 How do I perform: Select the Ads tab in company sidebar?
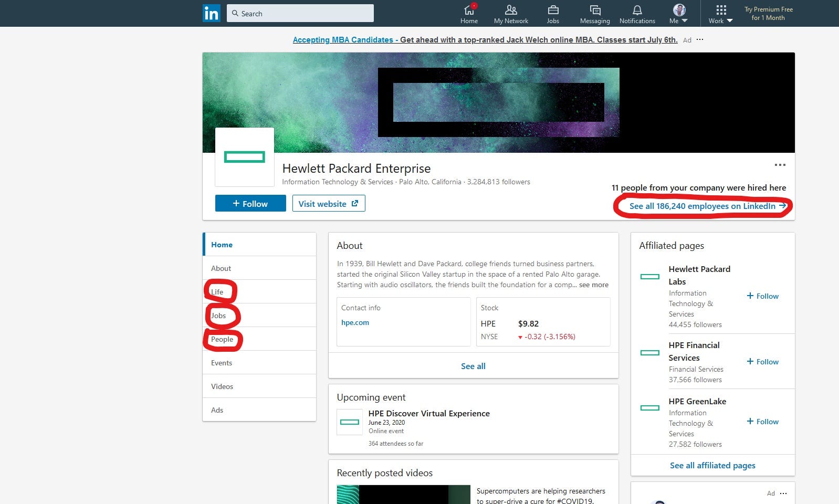point(259,410)
